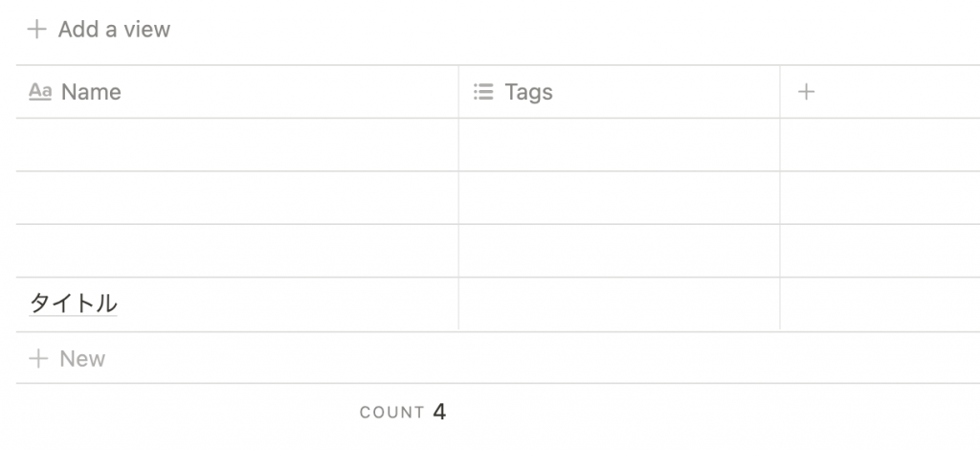
Task: Click the Aa title icon in Name header
Action: 40,92
